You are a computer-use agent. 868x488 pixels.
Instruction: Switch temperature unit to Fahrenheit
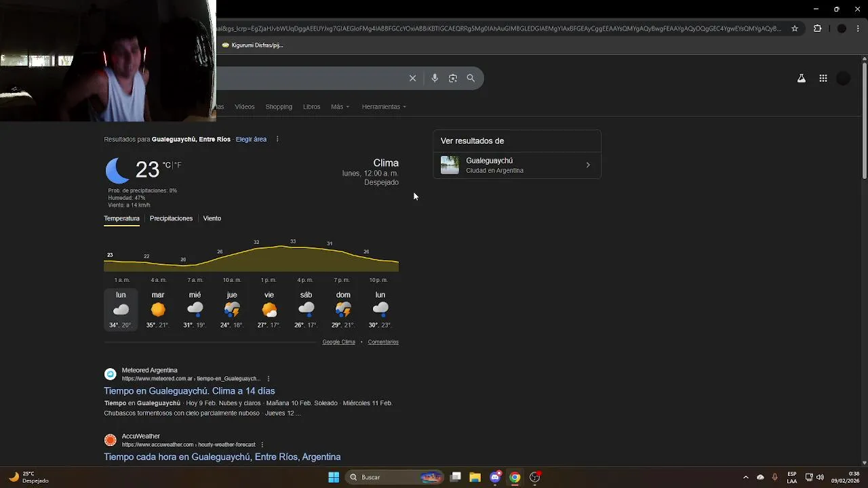178,165
